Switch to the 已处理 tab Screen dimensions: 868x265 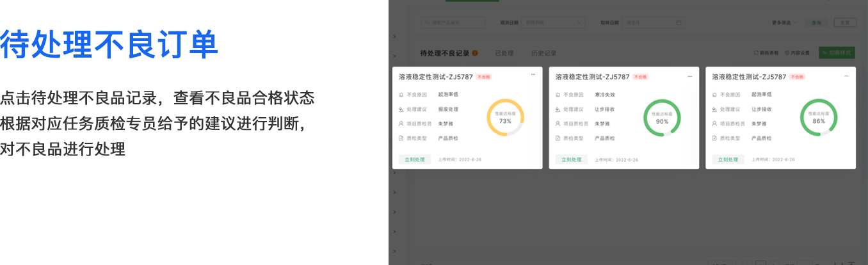click(504, 53)
